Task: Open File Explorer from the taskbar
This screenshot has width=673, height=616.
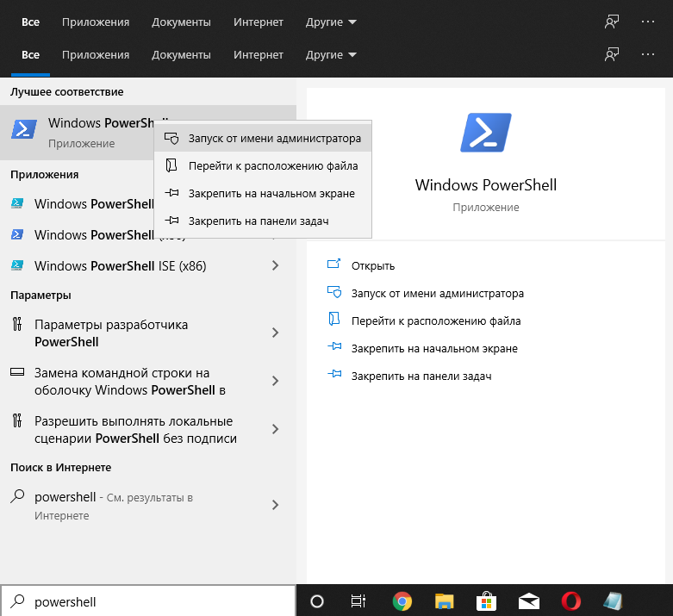Action: pyautogui.click(x=445, y=601)
